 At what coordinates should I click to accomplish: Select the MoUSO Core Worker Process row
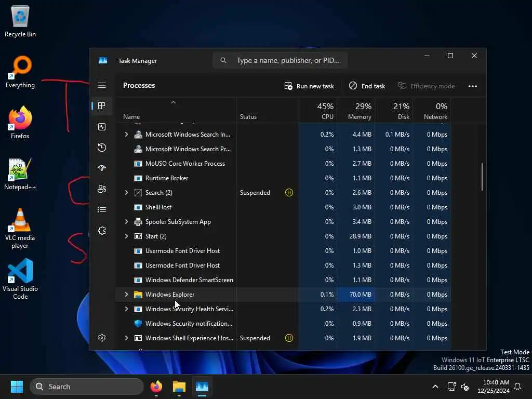[284, 164]
